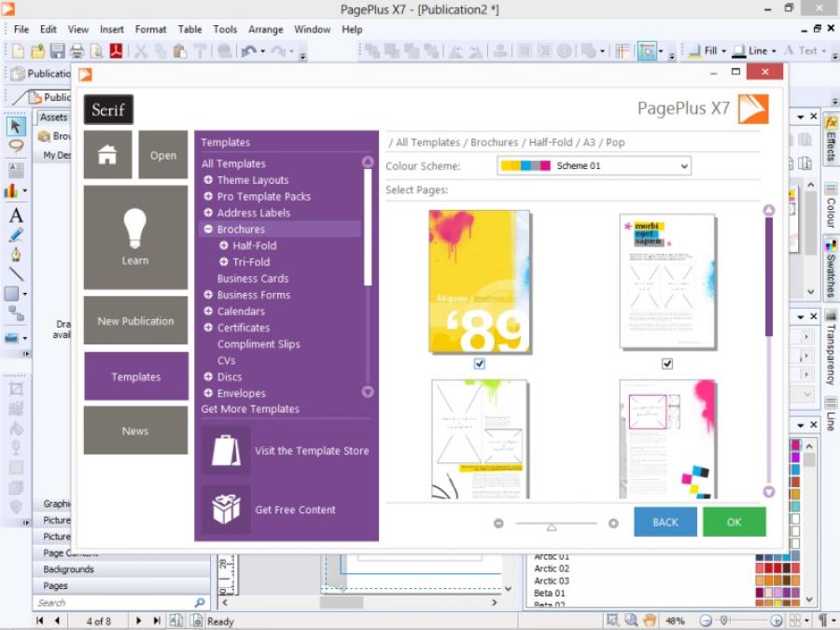Image resolution: width=840 pixels, height=630 pixels.
Task: Expand the Address Labels category
Action: (x=208, y=213)
